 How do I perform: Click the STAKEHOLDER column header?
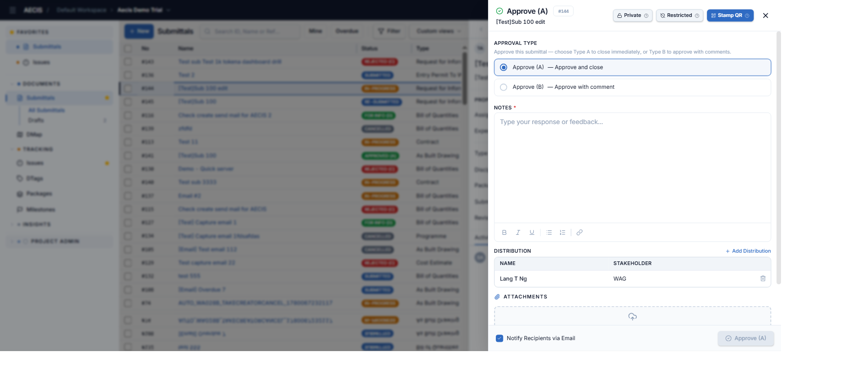click(632, 263)
